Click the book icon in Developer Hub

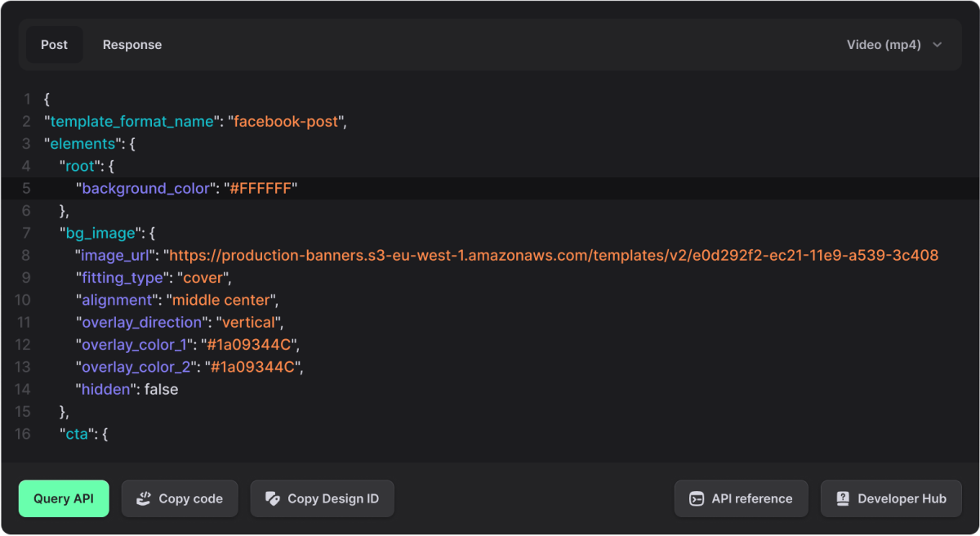pos(843,498)
